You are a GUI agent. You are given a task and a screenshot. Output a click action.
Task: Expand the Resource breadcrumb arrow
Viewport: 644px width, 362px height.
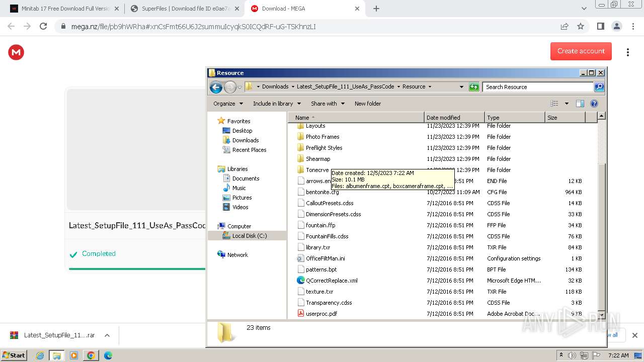click(x=430, y=86)
